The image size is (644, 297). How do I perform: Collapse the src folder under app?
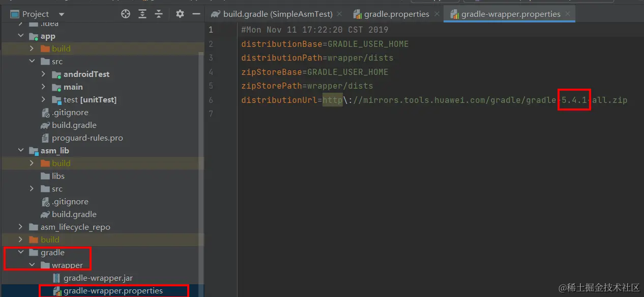(32, 62)
